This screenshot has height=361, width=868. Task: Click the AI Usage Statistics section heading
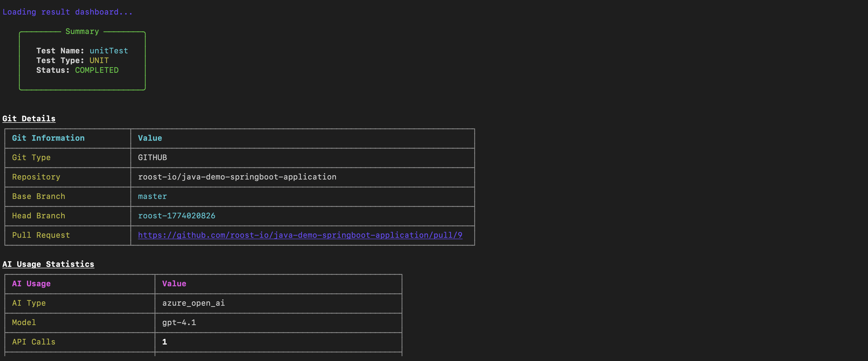pos(48,264)
